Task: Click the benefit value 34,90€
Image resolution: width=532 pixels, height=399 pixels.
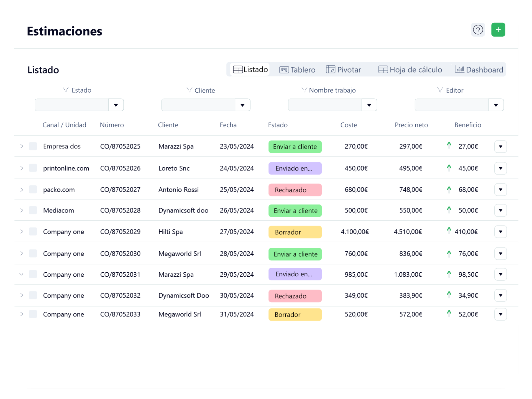Action: coord(468,295)
